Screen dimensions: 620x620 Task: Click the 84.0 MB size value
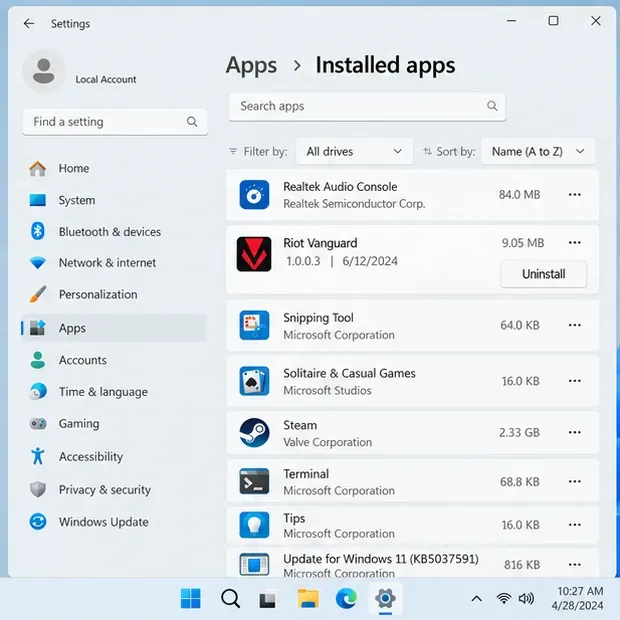point(519,195)
